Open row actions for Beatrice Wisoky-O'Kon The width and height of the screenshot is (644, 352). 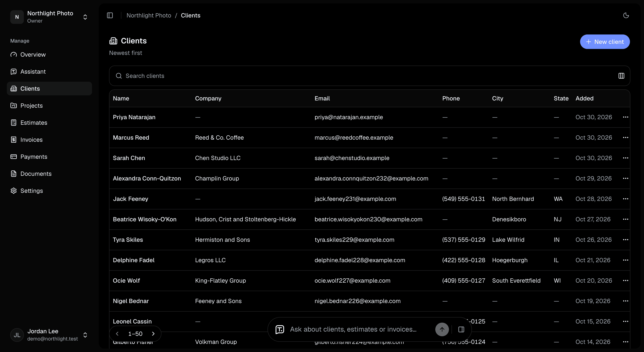(625, 219)
